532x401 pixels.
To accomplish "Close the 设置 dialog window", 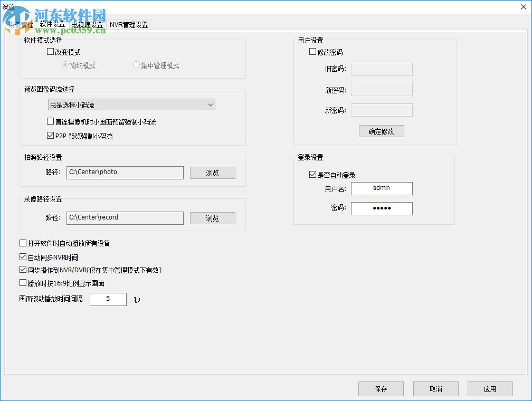I will 524,7.
